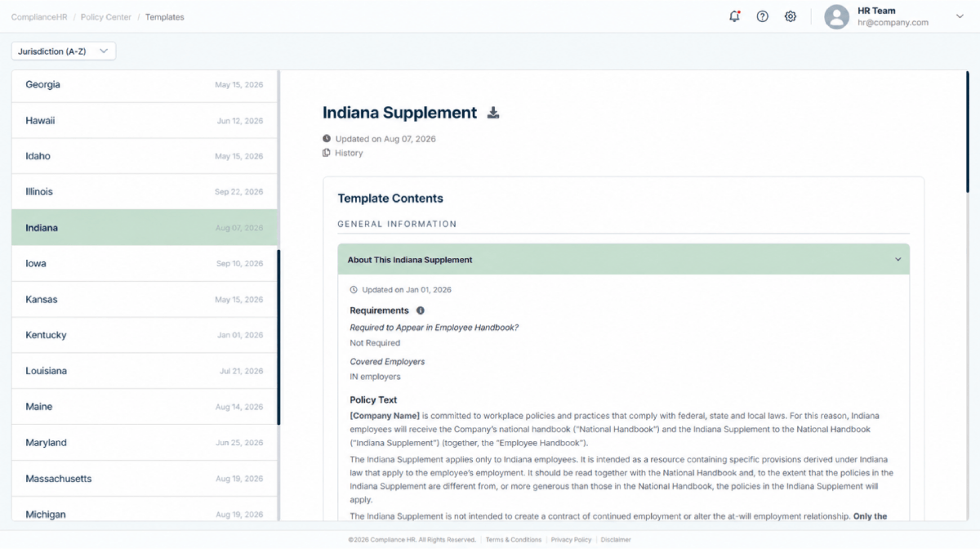View the template History
The height and width of the screenshot is (549, 980).
[x=349, y=153]
